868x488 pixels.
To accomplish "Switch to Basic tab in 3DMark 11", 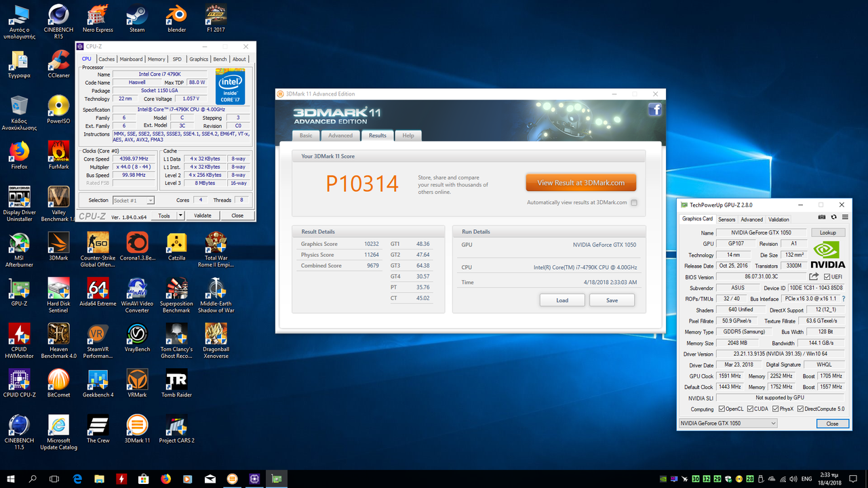I will point(307,136).
